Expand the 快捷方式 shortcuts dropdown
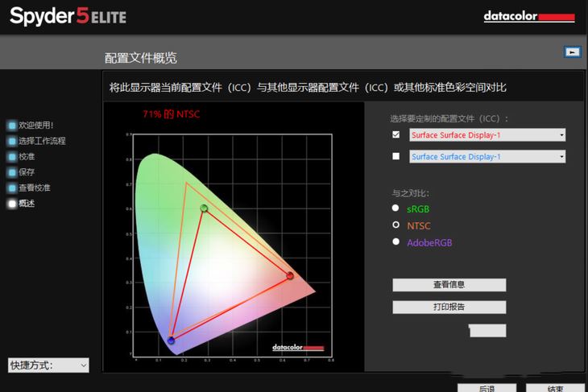This screenshot has width=588, height=392. coord(48,365)
